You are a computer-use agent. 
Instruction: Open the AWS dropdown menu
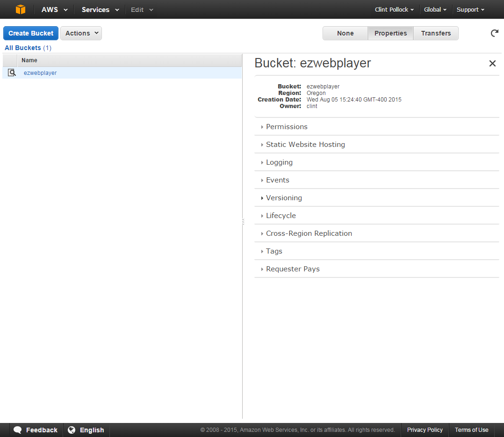[54, 10]
